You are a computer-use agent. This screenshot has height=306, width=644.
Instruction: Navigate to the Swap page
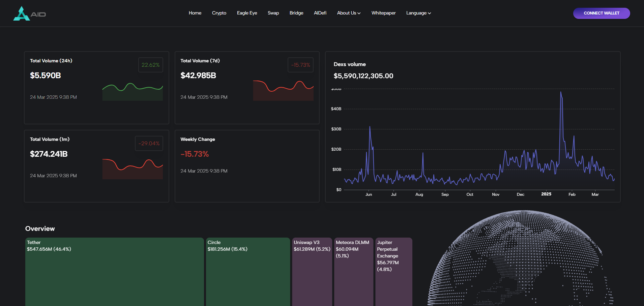(x=273, y=13)
